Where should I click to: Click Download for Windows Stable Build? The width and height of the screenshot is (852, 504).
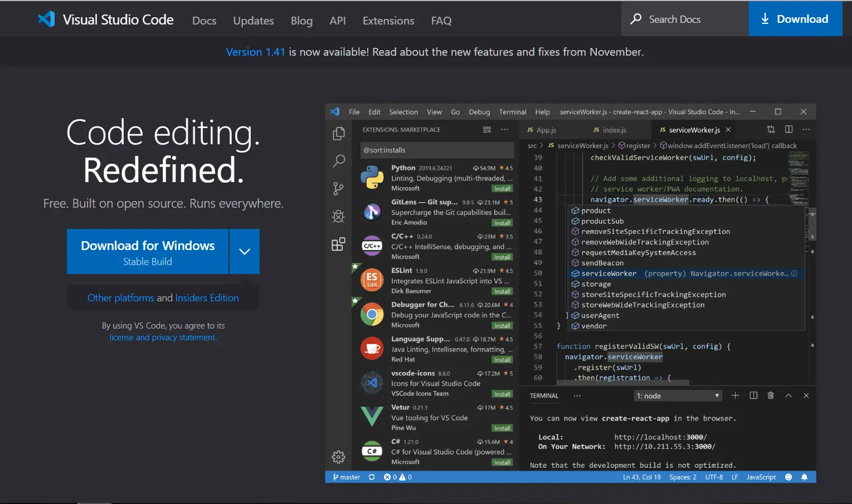tap(148, 252)
